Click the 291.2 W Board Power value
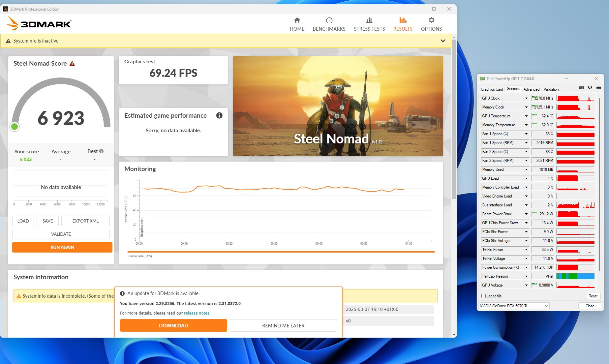Screen dimensions: 609x364 543,214
